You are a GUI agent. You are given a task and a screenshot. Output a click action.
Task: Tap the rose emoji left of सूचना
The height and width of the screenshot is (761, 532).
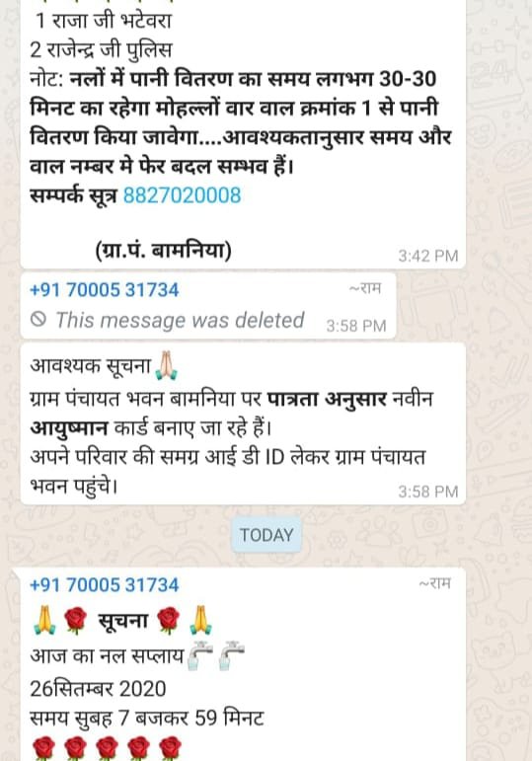coord(75,622)
